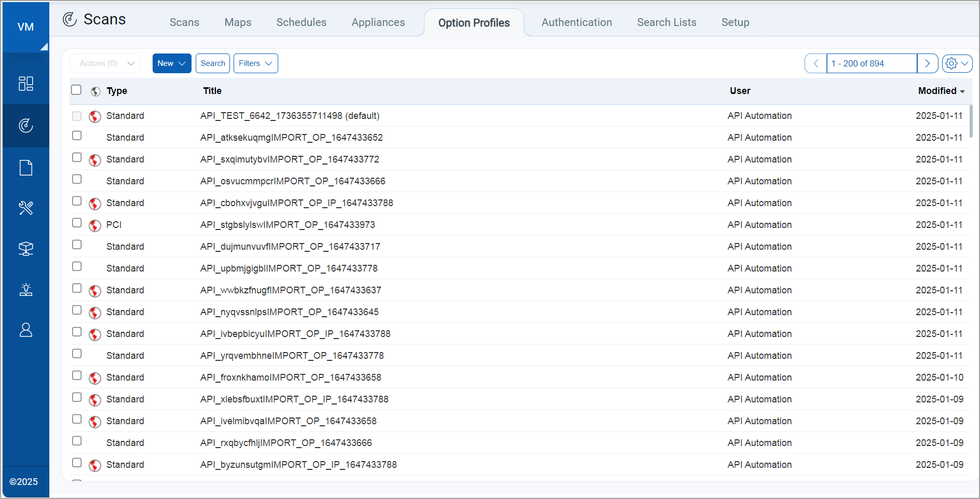Click the pagination field showing 1-200 of 894
This screenshot has width=980, height=499.
tap(871, 63)
